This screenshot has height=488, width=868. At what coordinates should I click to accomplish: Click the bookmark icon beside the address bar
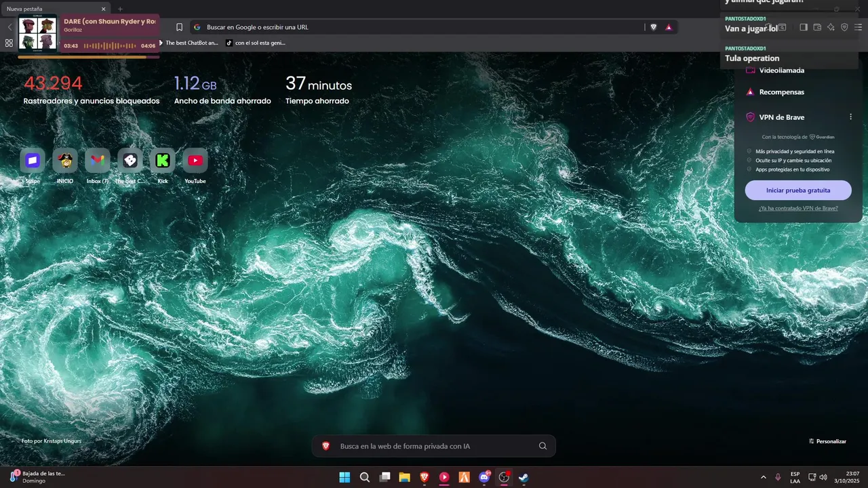point(179,27)
